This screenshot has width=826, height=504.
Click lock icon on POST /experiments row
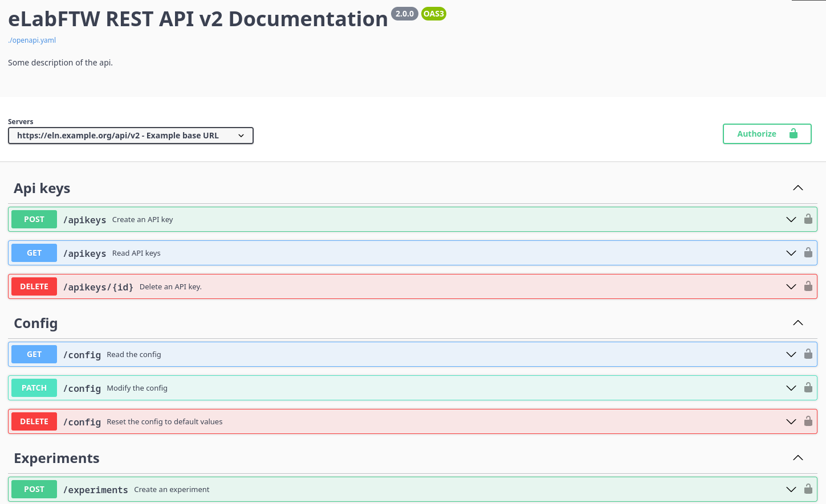[808, 489]
